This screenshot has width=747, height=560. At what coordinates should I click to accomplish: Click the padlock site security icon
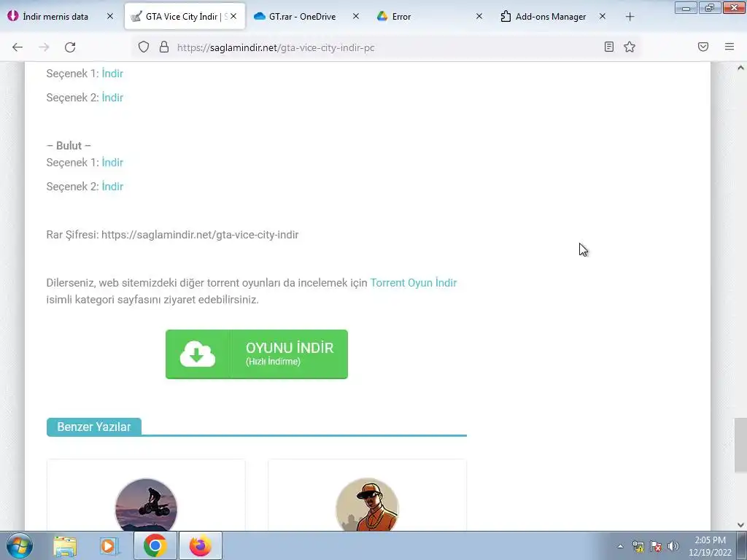point(164,47)
